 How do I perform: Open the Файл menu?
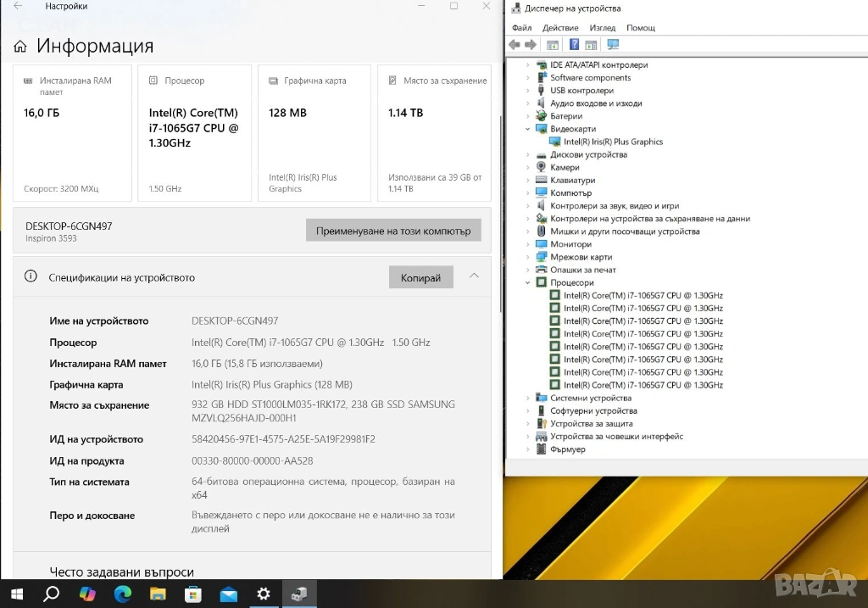pos(521,28)
